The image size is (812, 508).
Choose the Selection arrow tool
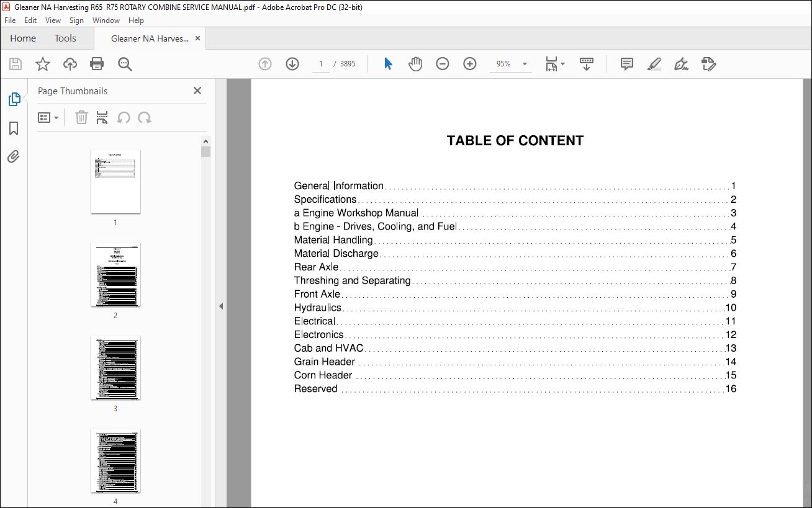tap(388, 64)
